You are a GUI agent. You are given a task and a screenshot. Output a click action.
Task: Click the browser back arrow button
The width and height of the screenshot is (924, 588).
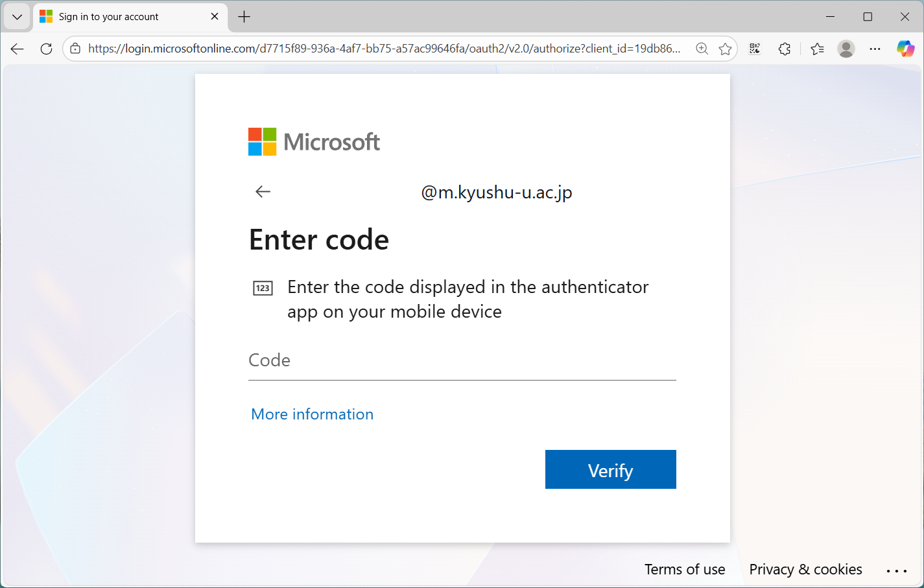tap(18, 49)
